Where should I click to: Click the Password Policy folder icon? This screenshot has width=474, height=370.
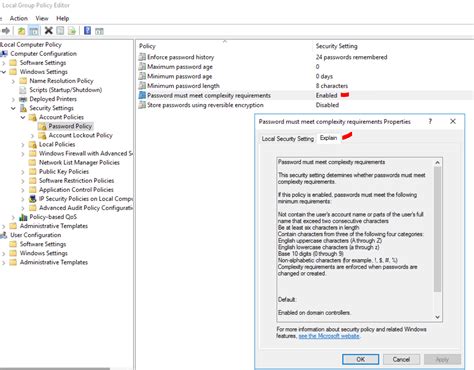point(42,126)
